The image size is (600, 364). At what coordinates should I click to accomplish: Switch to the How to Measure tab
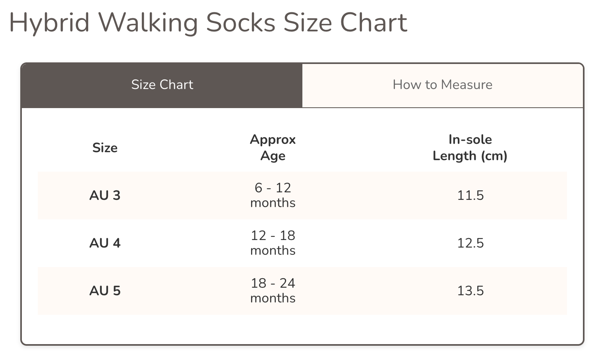pyautogui.click(x=442, y=85)
